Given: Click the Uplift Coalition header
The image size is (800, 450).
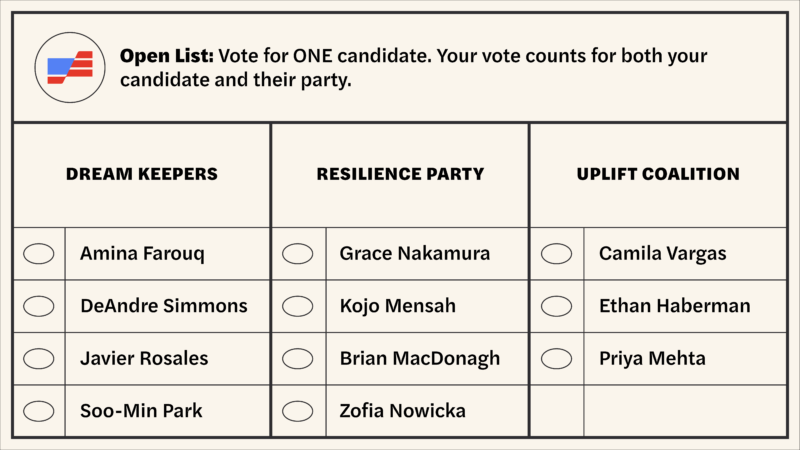Looking at the screenshot, I should [658, 174].
